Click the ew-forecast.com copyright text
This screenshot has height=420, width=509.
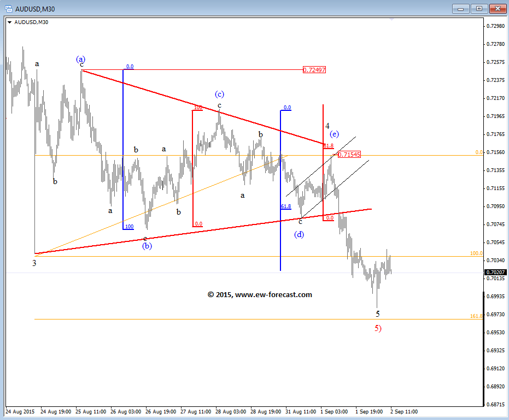pos(260,294)
